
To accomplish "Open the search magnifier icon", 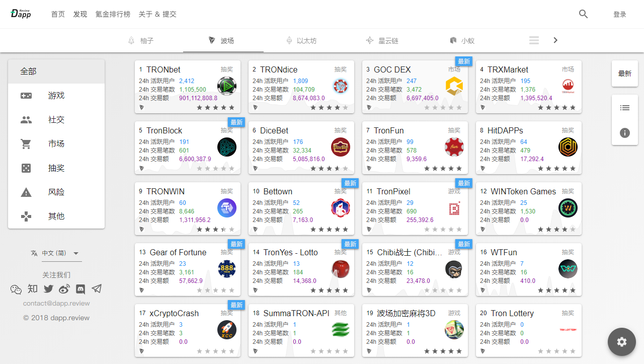I will [583, 14].
